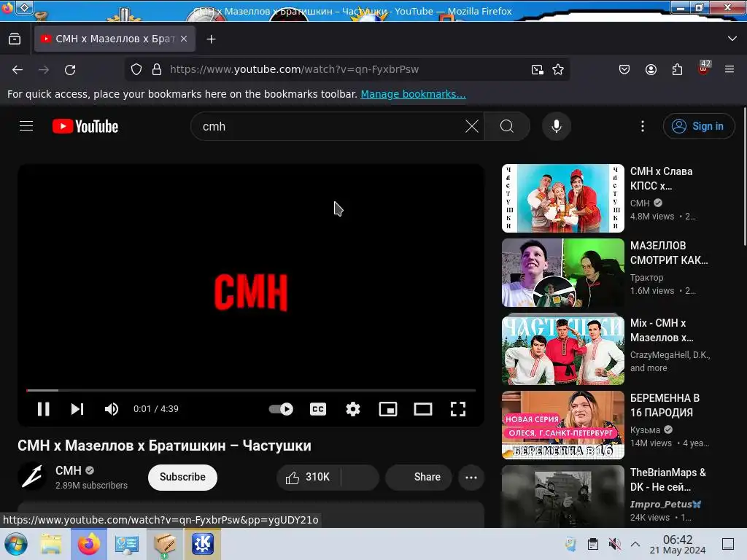Sign in to YouTube
The height and width of the screenshot is (560, 747).
pyautogui.click(x=698, y=126)
